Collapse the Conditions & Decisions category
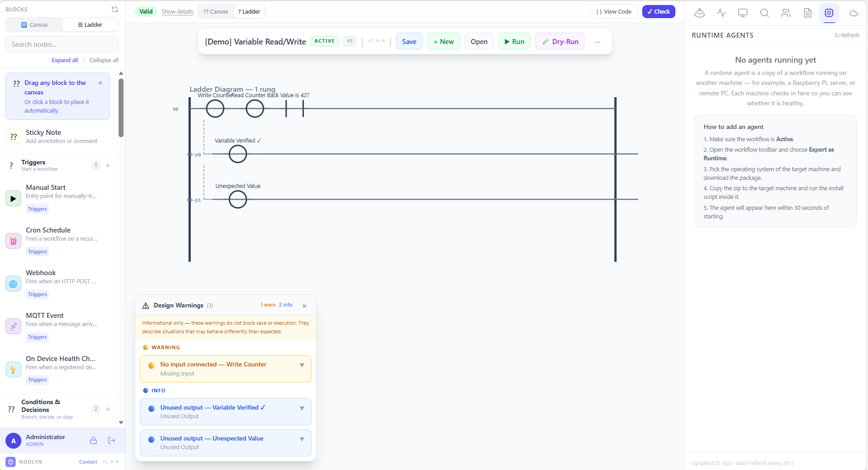Screen dimensions: 868x470 point(108,409)
